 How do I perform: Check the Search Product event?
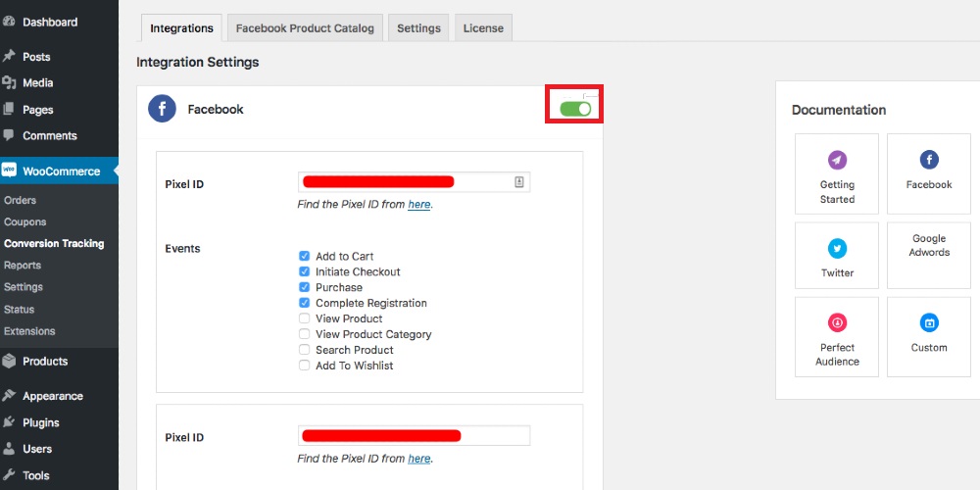(x=305, y=350)
